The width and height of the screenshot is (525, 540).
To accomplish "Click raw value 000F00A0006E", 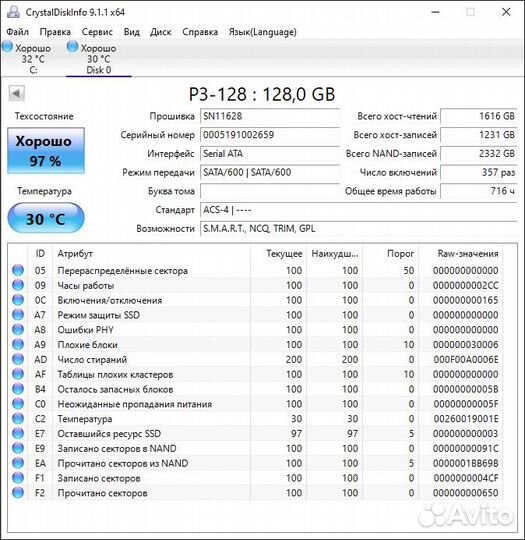I will 466,360.
